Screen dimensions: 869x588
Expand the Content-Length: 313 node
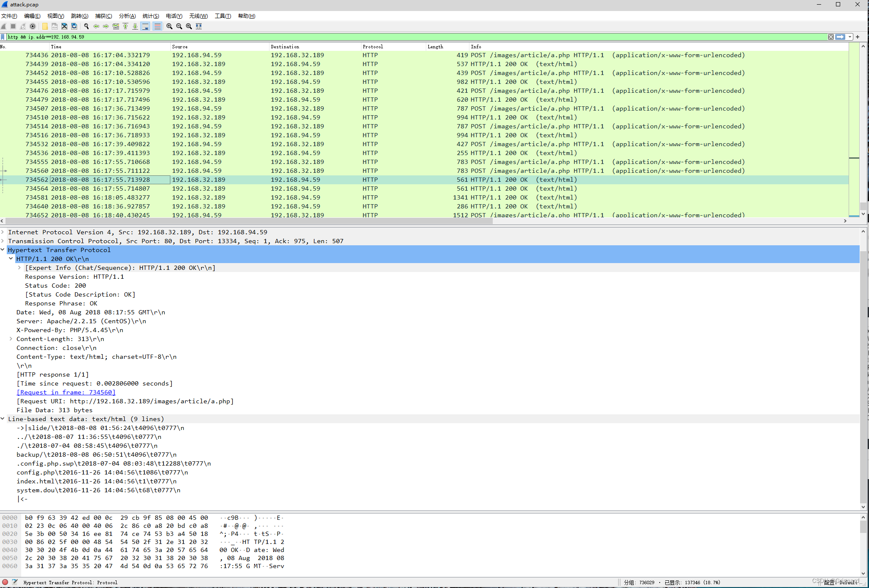(x=11, y=339)
